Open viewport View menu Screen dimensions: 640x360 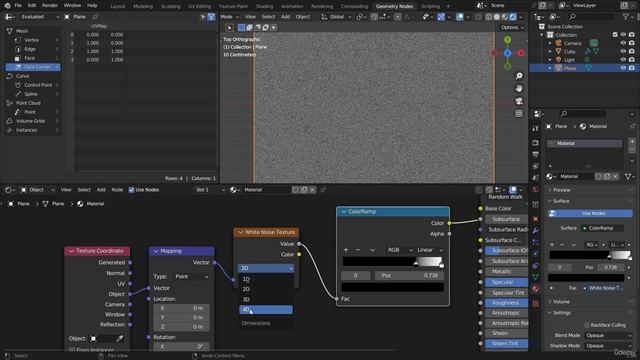(x=250, y=17)
